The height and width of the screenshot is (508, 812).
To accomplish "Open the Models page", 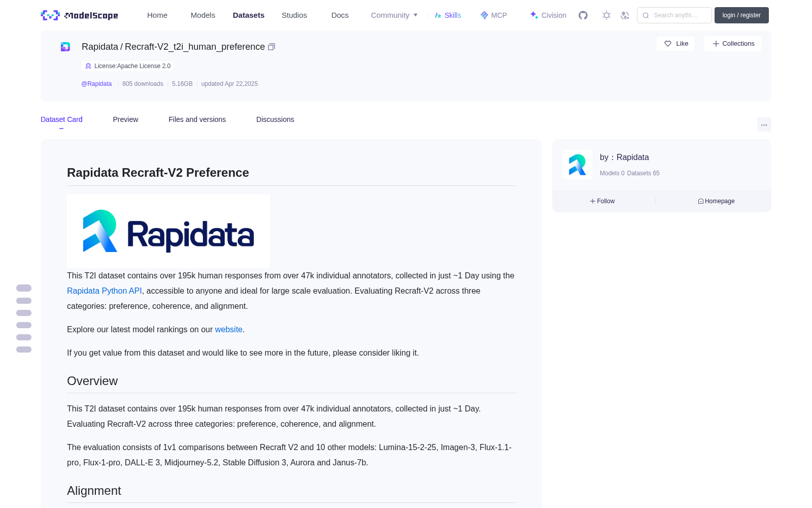I will pos(203,15).
